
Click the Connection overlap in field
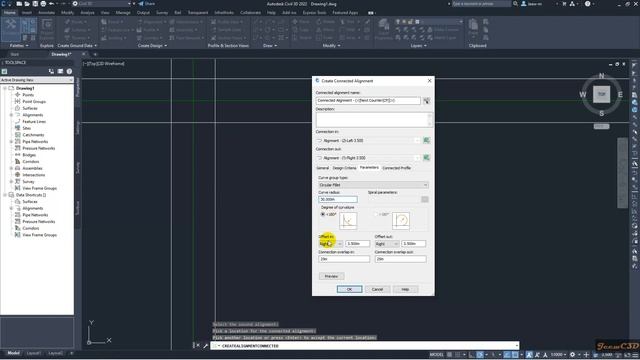[x=344, y=259]
